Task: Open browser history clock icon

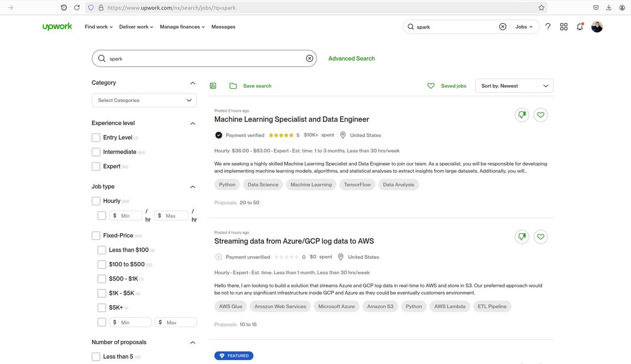Action: click(x=64, y=8)
